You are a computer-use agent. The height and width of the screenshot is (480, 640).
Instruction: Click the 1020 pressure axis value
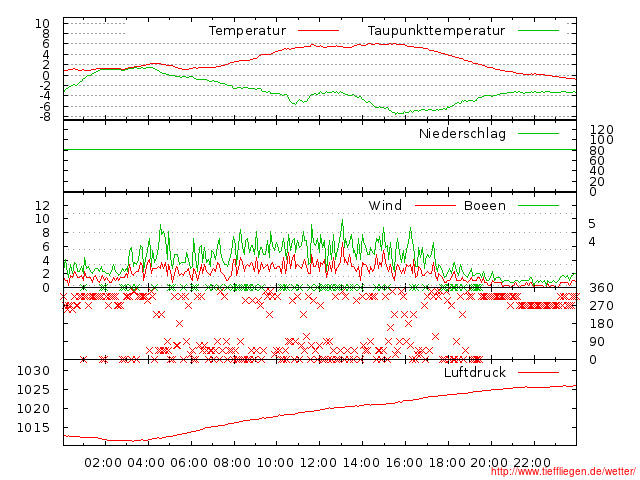pos(33,409)
